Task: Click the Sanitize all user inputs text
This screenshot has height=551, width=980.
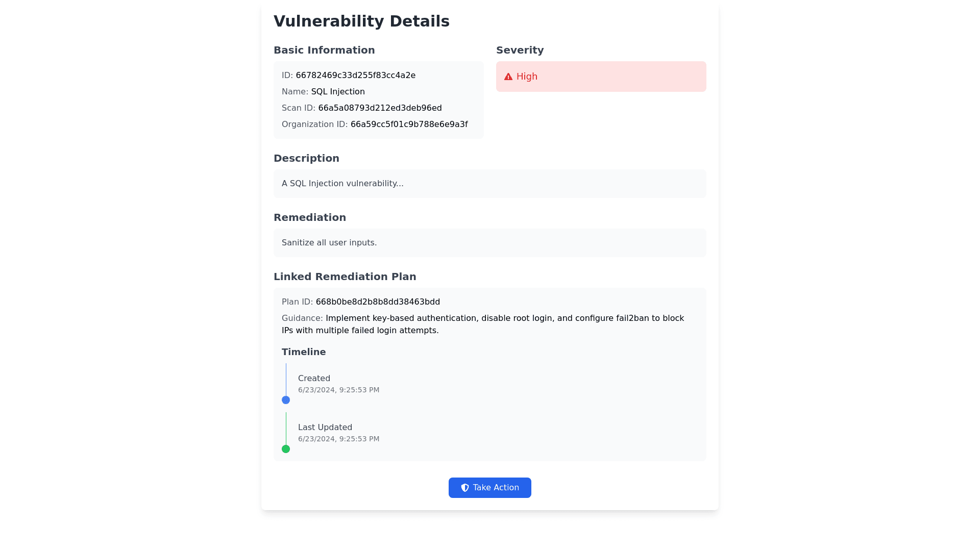Action: 329,243
